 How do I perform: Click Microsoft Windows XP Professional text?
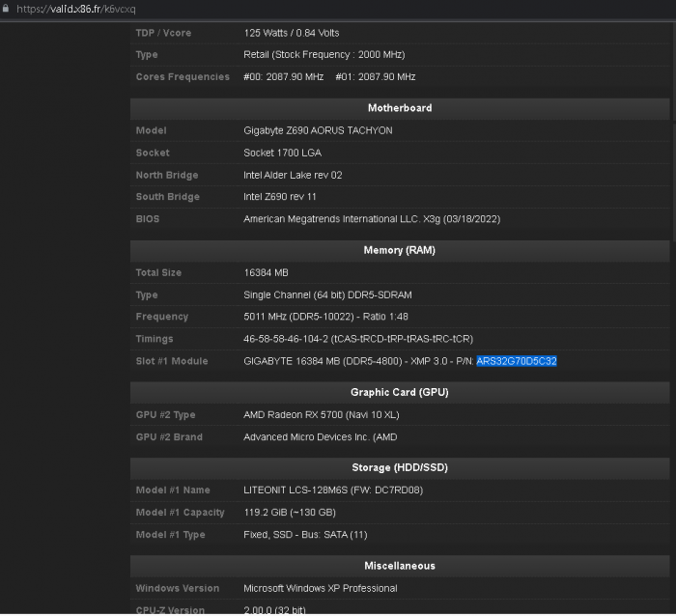point(320,588)
